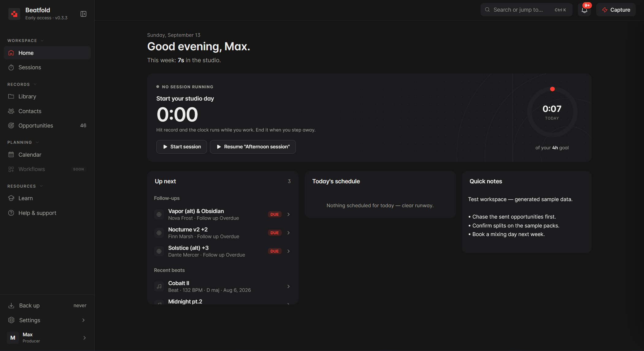Open the notifications bell
644x351 pixels.
584,10
